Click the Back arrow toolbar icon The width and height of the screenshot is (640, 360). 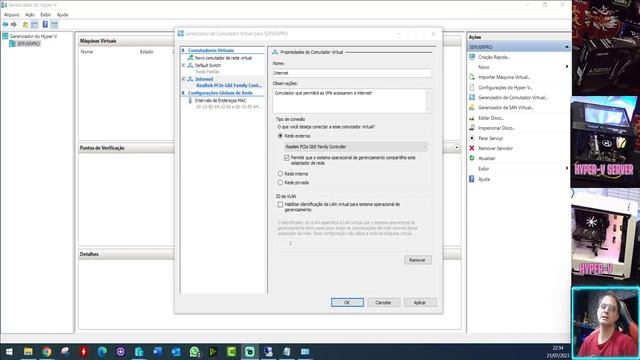(x=5, y=24)
